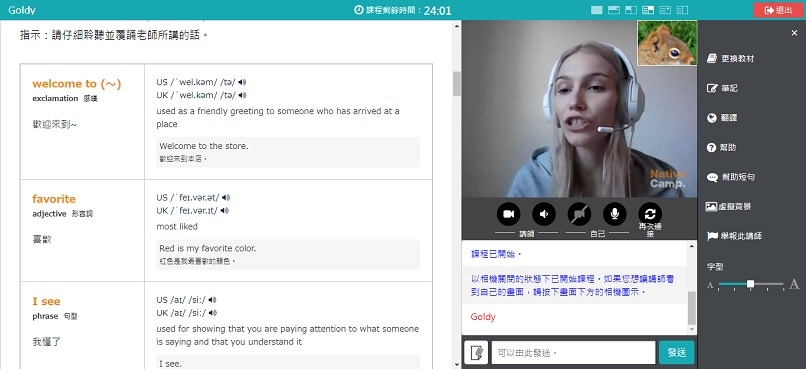Open 更換教材 to change material
806x369 pixels.
point(730,59)
